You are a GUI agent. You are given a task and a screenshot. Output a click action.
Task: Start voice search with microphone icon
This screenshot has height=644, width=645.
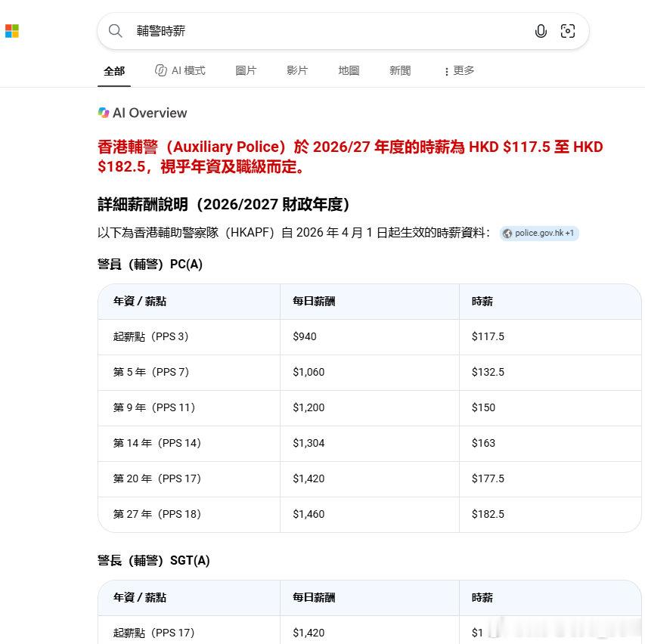(541, 31)
